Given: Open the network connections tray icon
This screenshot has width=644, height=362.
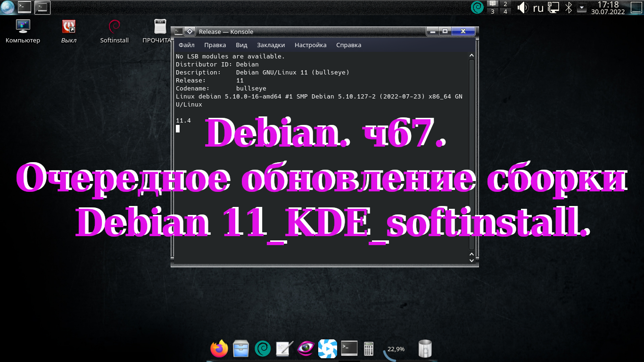Looking at the screenshot, I should point(553,8).
